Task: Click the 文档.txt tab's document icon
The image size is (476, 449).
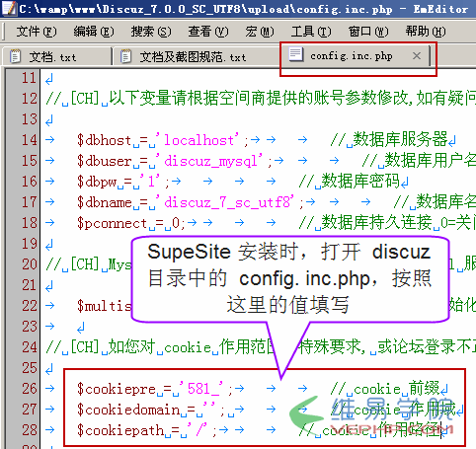Action: coord(15,56)
